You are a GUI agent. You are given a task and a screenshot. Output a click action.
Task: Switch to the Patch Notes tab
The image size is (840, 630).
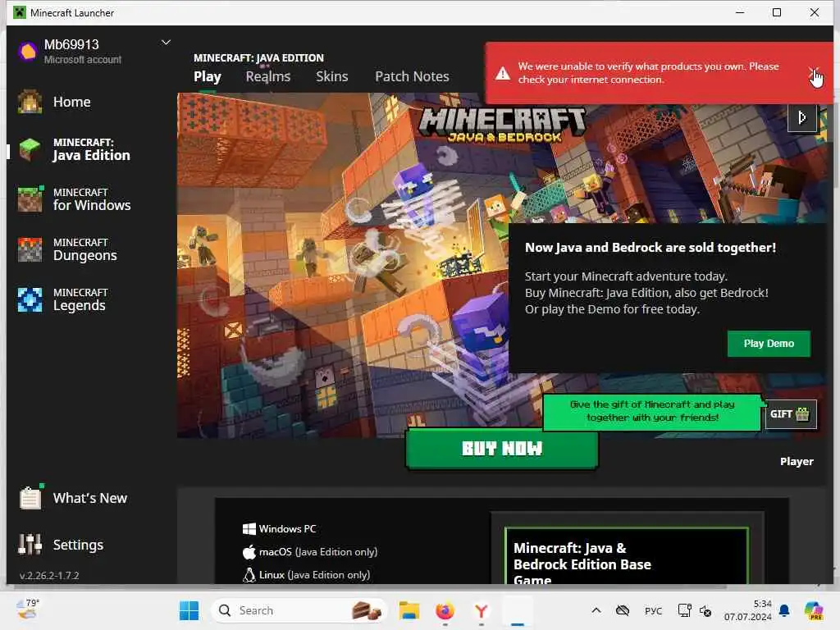coord(412,76)
